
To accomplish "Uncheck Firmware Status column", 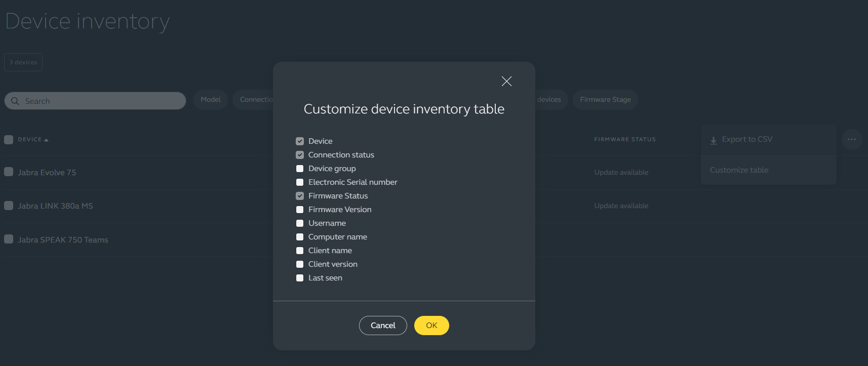I will tap(300, 196).
